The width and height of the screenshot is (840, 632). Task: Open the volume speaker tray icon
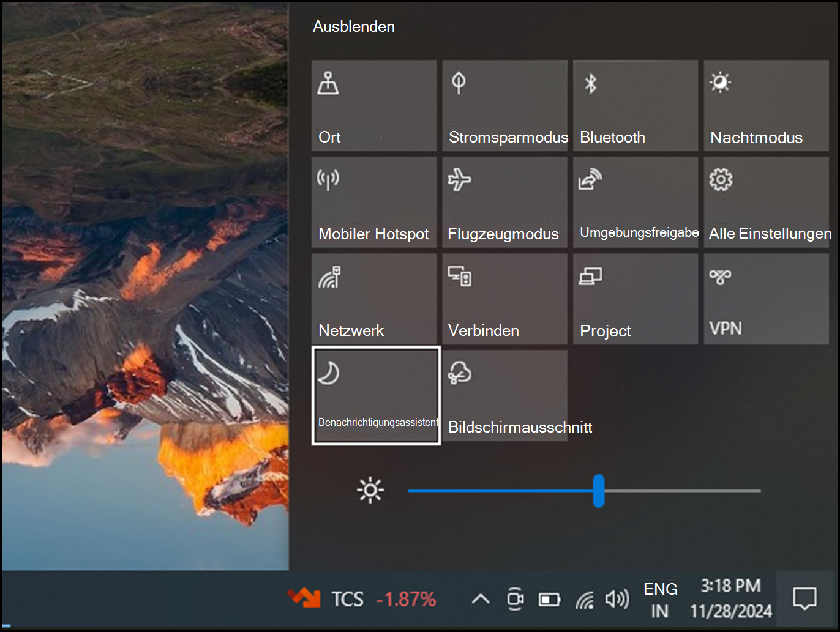(x=617, y=599)
